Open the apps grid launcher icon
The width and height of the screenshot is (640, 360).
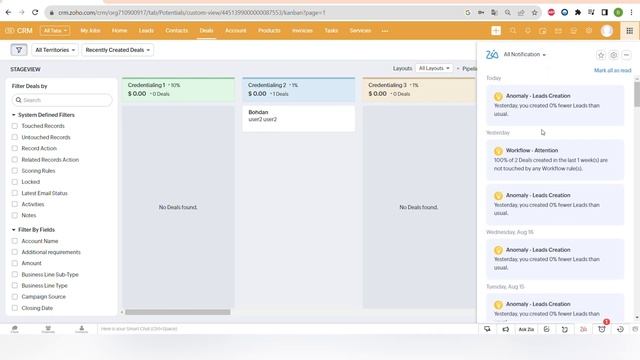click(x=629, y=31)
